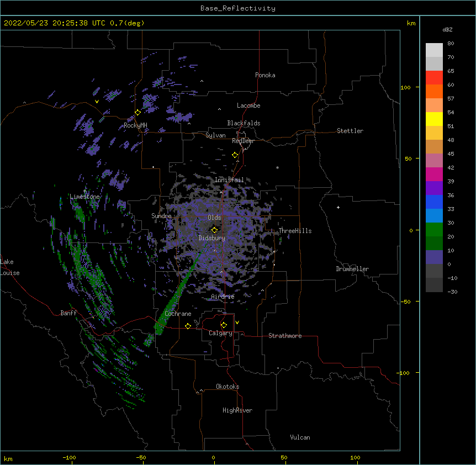
Task: Click the -100 tick label on the bottom axis
Action: coord(70,457)
